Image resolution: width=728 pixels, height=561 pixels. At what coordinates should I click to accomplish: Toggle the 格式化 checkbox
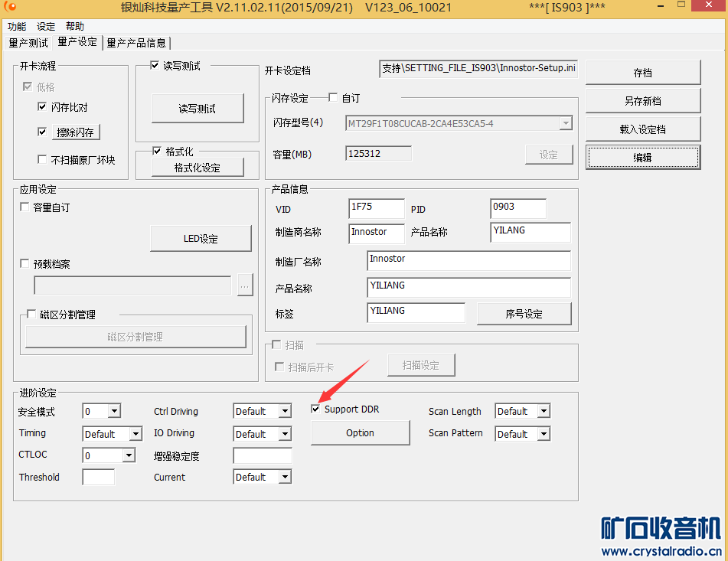pyautogui.click(x=157, y=151)
